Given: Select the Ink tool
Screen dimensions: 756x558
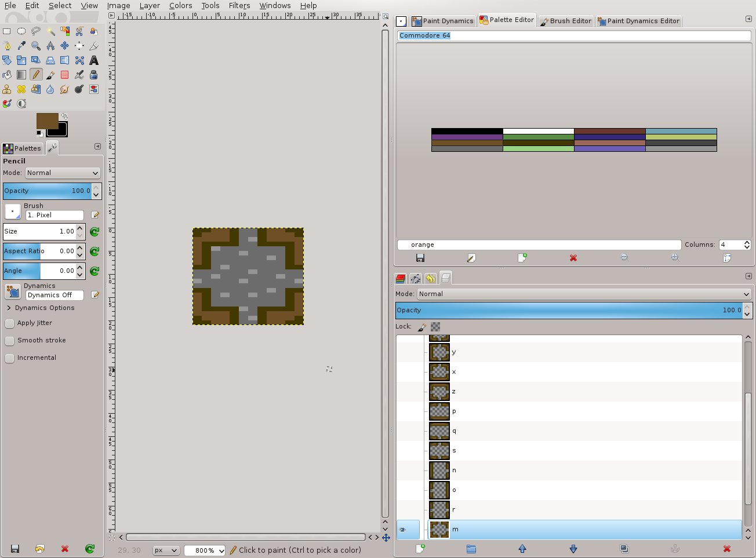Looking at the screenshot, I should [x=94, y=75].
